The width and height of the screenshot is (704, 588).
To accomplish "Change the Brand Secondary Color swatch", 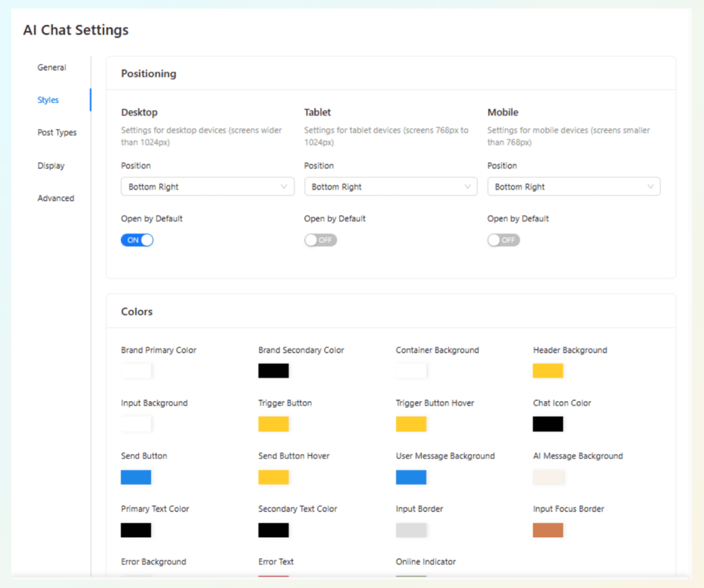I will click(x=273, y=370).
